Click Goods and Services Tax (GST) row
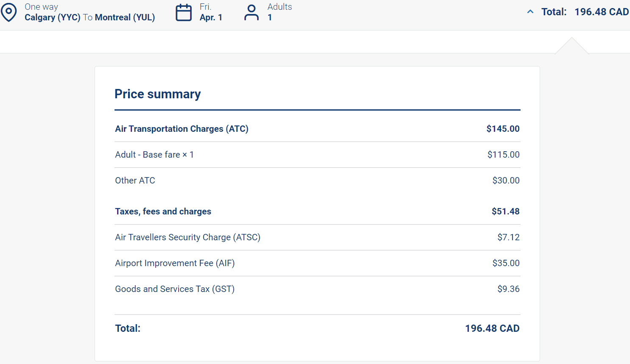 (x=175, y=289)
